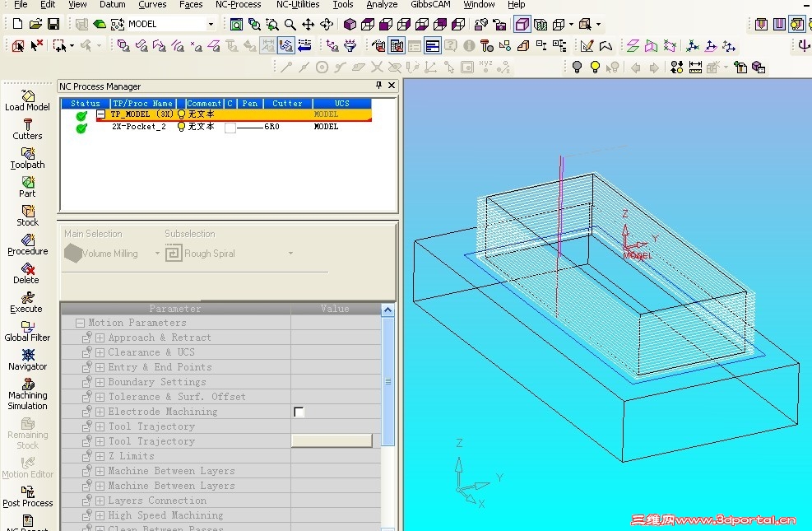Open the Global Filter tool

click(27, 332)
